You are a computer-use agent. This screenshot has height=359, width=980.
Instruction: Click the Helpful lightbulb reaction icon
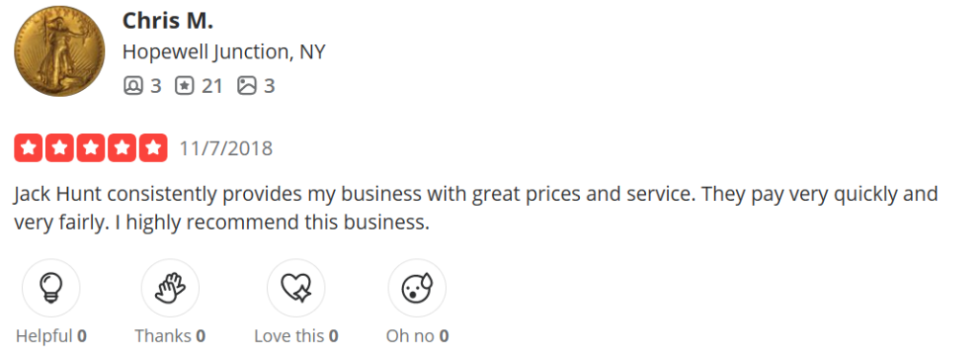point(51,288)
